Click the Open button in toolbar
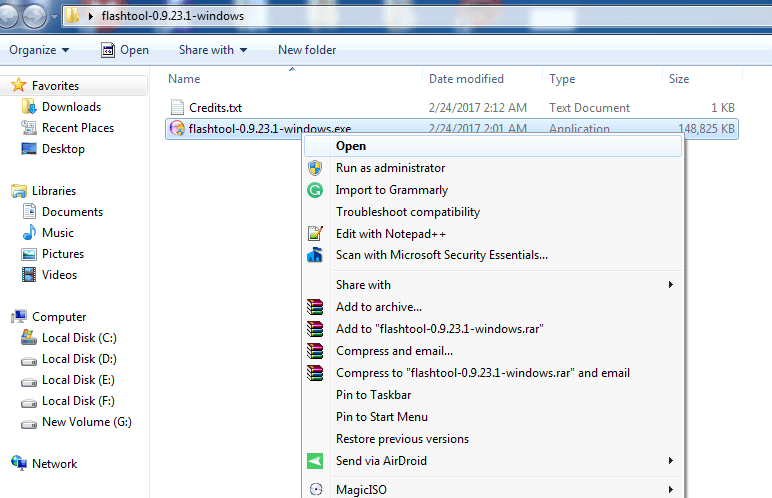Image resolution: width=772 pixels, height=498 pixels. coord(125,50)
